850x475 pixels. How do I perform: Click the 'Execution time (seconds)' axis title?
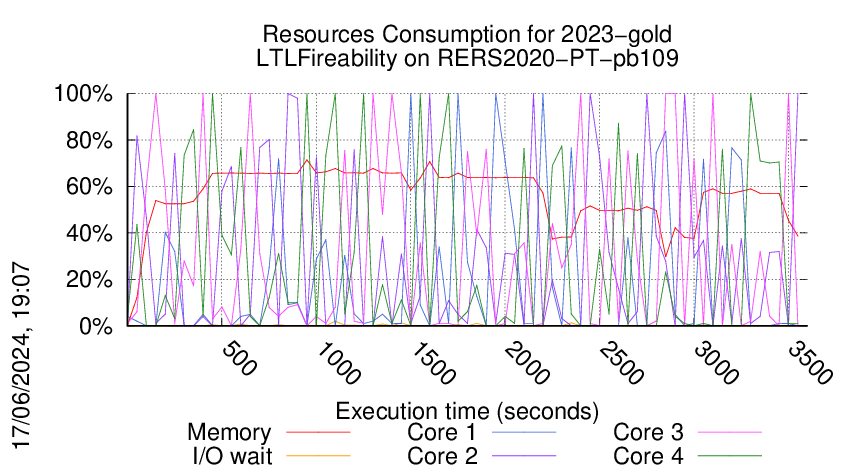467,411
